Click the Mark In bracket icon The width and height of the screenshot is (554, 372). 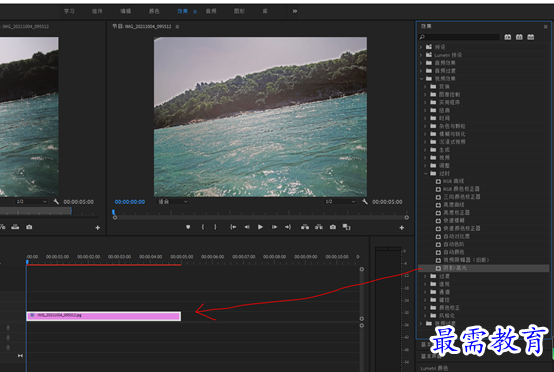pos(203,227)
